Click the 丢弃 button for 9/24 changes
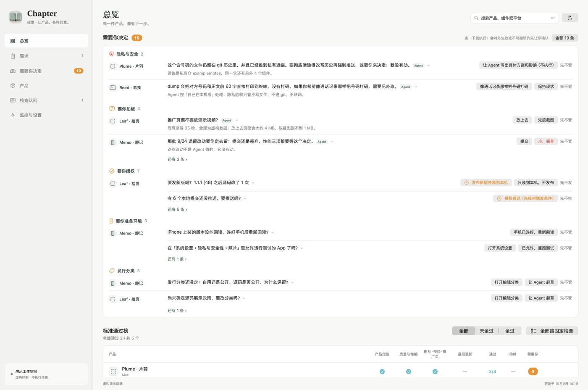Image resolution: width=588 pixels, height=390 pixels. [x=546, y=142]
